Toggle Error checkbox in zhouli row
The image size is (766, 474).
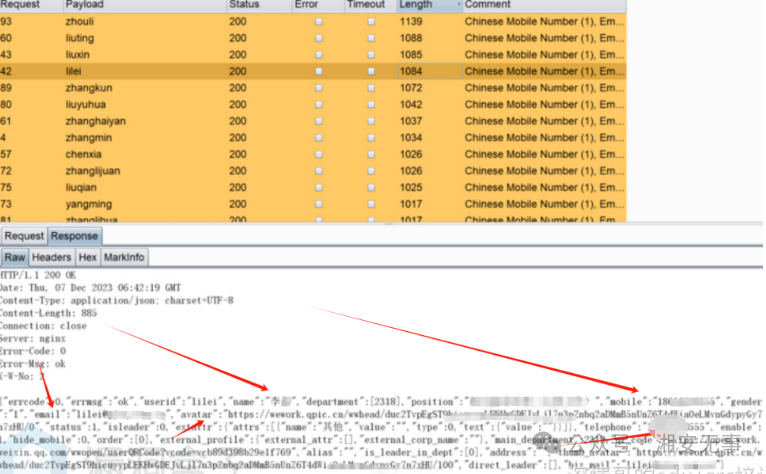click(319, 22)
